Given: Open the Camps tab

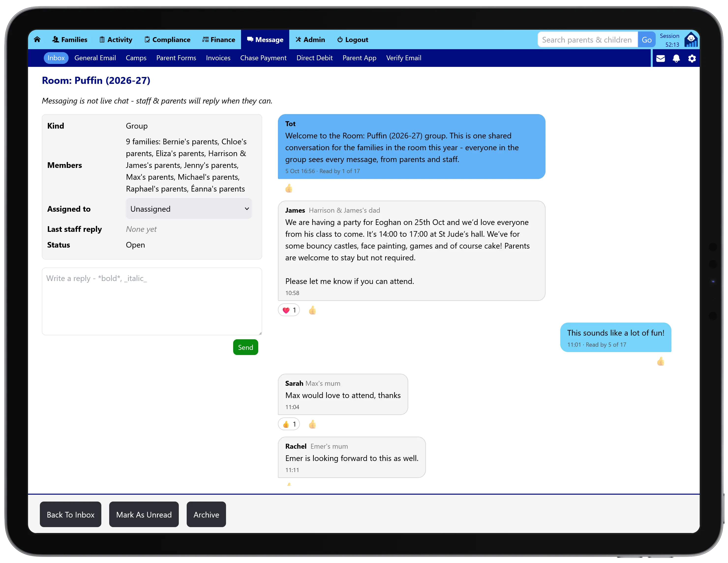Looking at the screenshot, I should coord(136,58).
